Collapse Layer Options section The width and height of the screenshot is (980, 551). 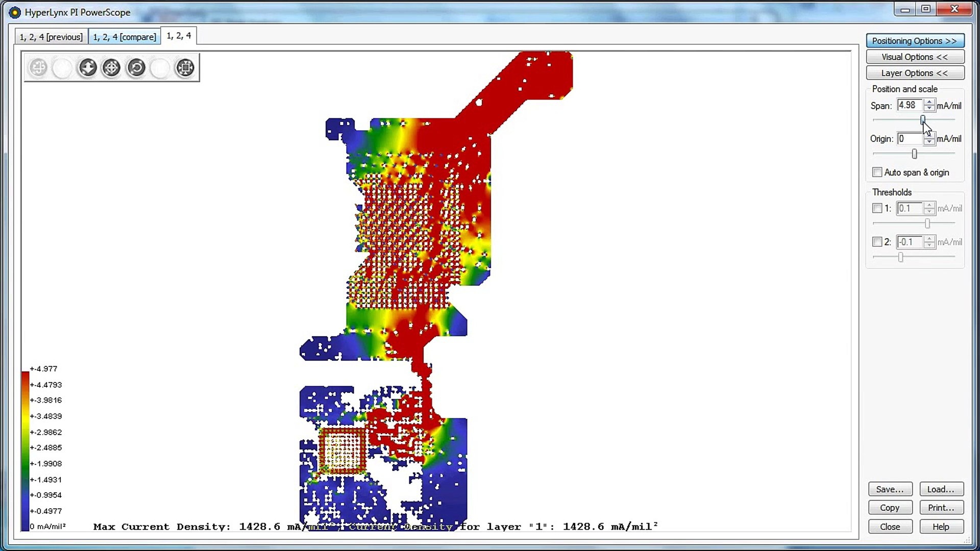click(915, 73)
